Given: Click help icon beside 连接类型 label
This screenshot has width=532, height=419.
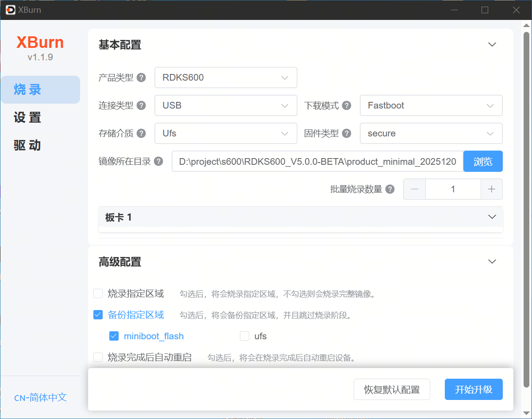Looking at the screenshot, I should coord(141,105).
